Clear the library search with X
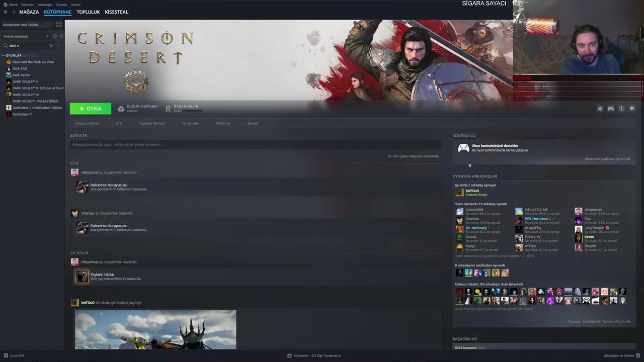The height and width of the screenshot is (362, 644). click(51, 46)
